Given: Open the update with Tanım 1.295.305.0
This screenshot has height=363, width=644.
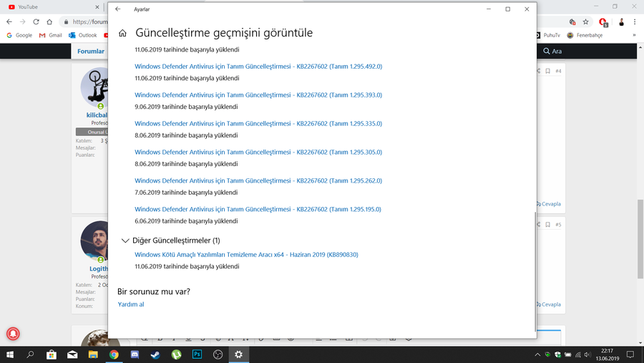Looking at the screenshot, I should (258, 152).
